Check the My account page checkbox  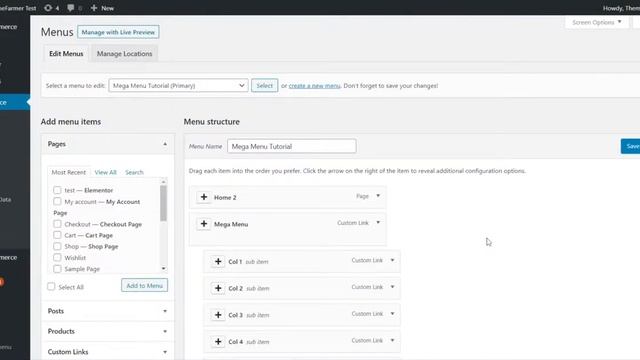[57, 201]
